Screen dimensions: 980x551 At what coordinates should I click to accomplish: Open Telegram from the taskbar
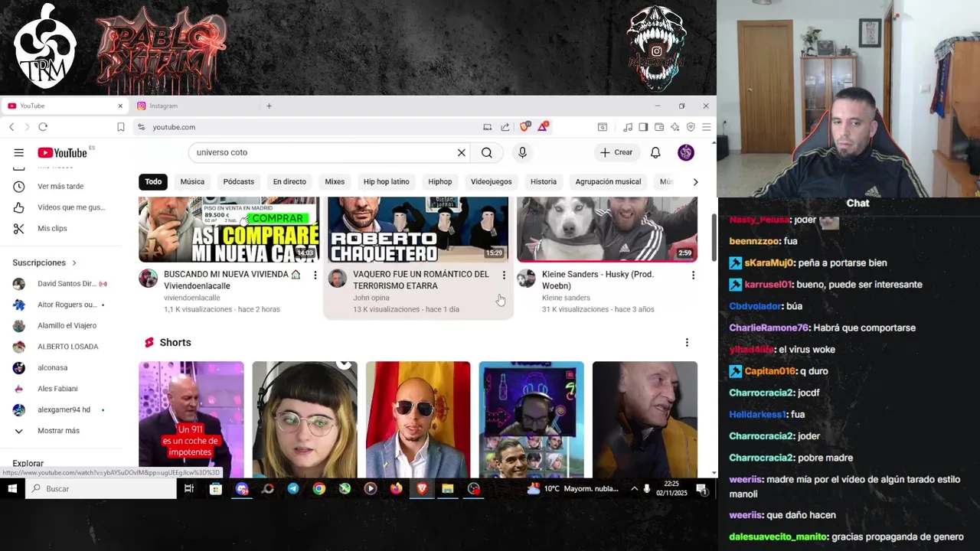[293, 488]
